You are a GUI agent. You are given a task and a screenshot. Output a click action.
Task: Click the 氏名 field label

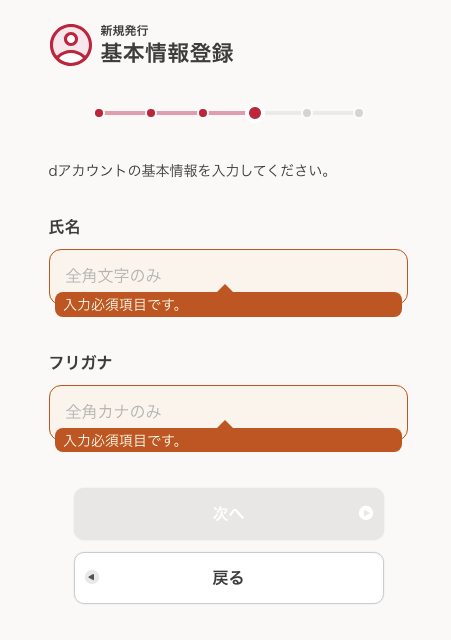tap(64, 227)
